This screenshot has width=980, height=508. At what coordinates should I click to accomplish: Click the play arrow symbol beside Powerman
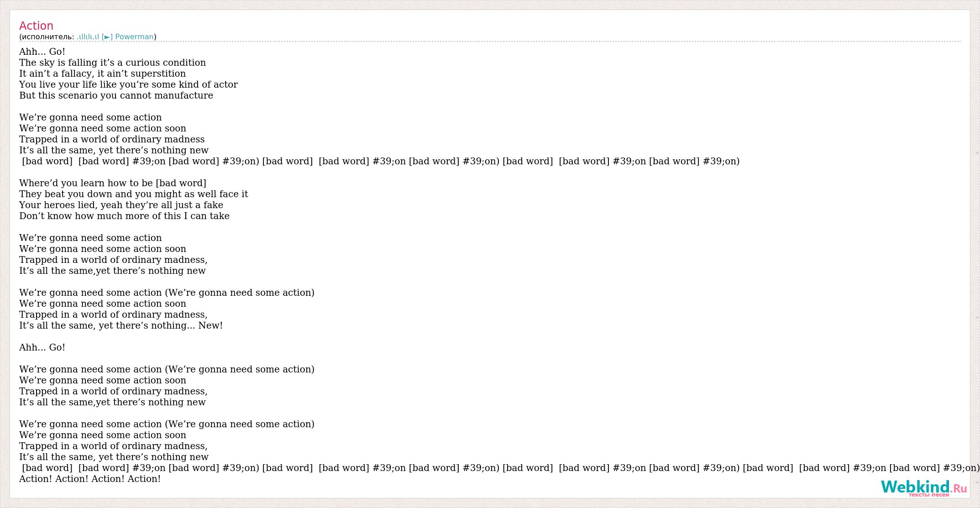[107, 37]
